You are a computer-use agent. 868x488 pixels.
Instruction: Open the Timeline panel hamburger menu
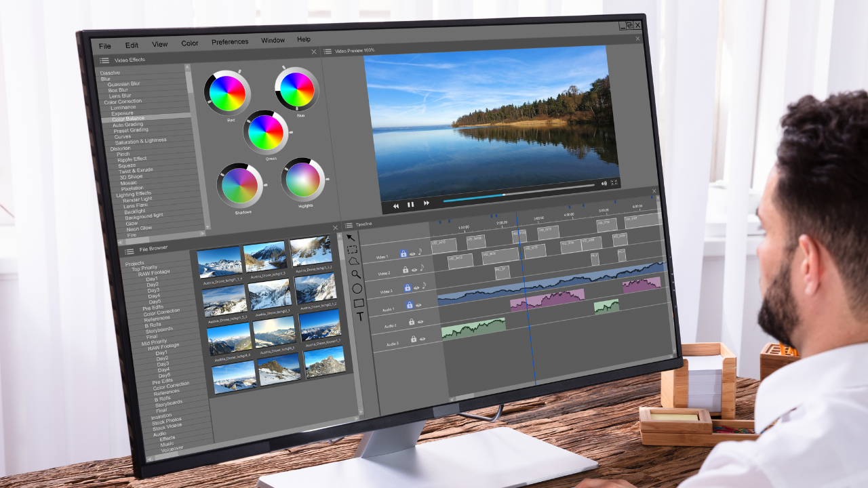(x=349, y=225)
